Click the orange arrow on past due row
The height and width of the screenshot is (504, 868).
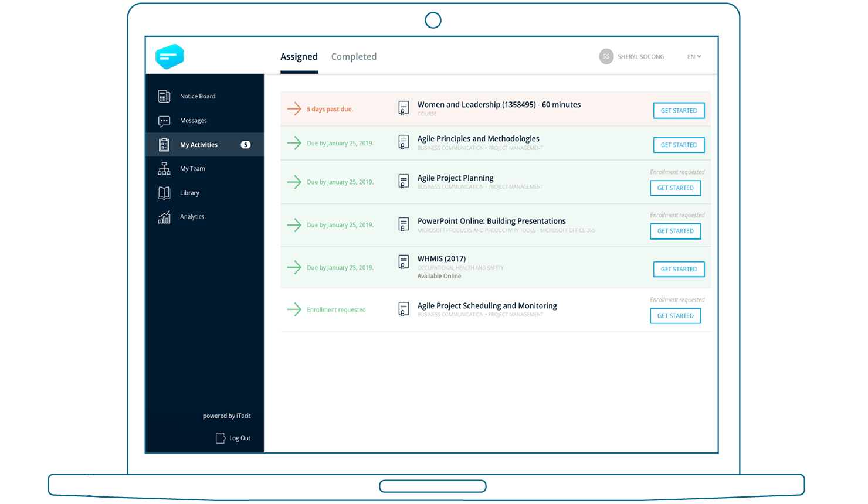pyautogui.click(x=294, y=108)
